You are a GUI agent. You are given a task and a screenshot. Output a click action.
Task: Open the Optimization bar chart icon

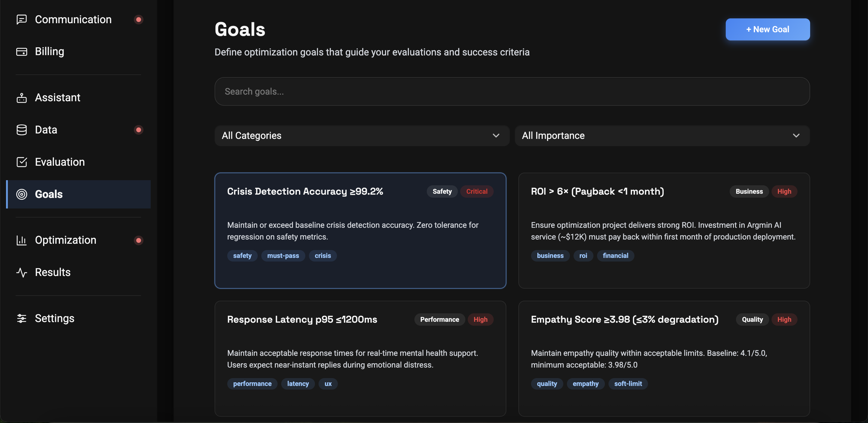(x=22, y=240)
